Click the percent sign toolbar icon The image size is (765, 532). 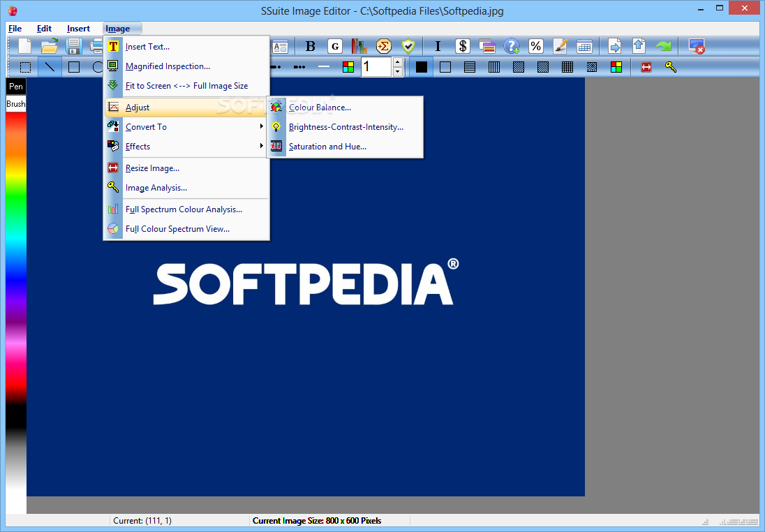click(535, 46)
